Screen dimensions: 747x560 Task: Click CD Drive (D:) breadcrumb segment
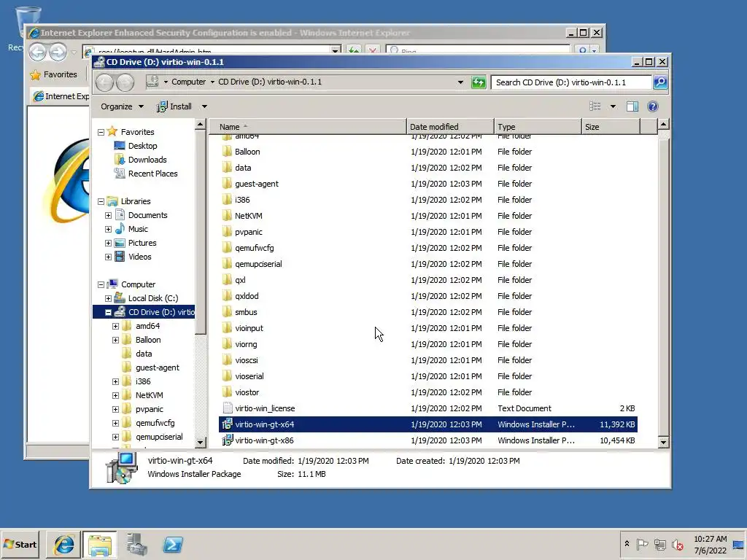click(x=270, y=82)
